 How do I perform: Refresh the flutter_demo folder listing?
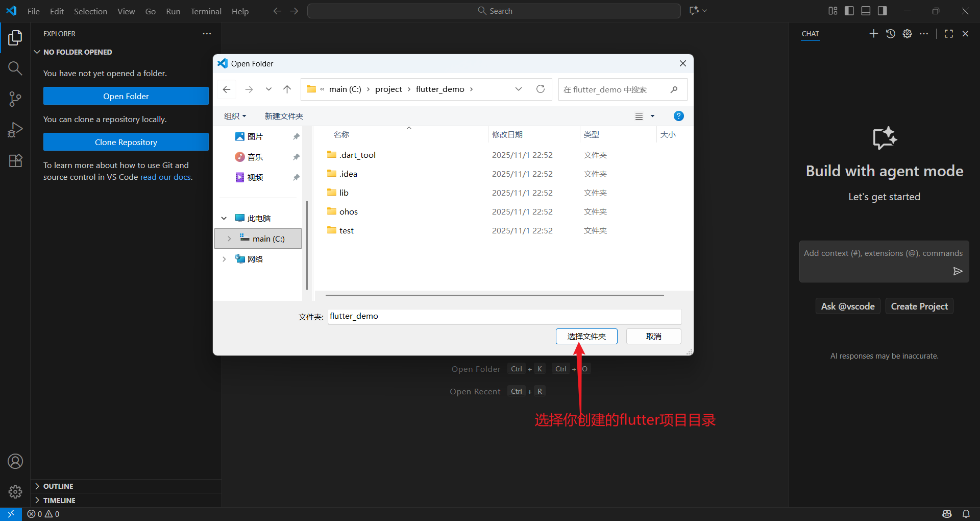541,89
